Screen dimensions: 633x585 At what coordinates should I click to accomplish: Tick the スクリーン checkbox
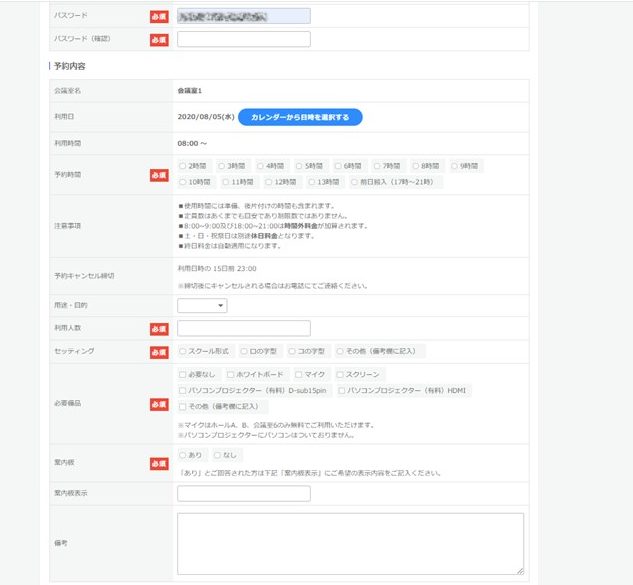[x=340, y=375]
